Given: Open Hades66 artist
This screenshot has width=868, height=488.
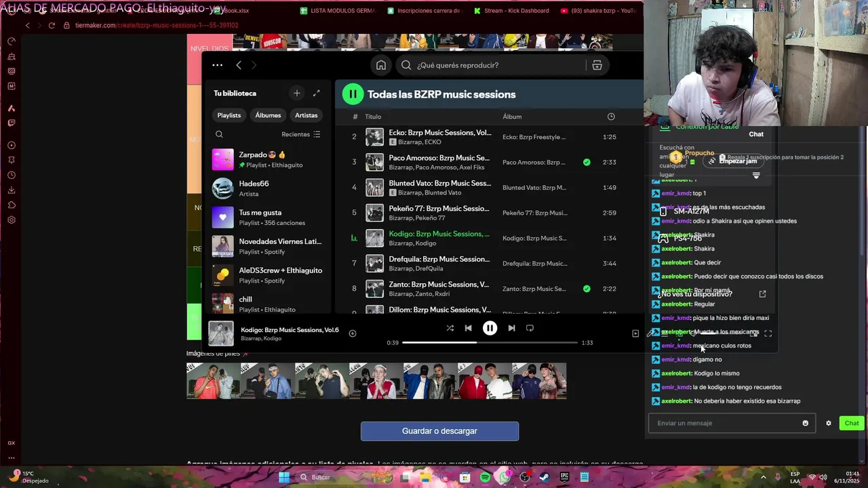Looking at the screenshot, I should [267, 188].
